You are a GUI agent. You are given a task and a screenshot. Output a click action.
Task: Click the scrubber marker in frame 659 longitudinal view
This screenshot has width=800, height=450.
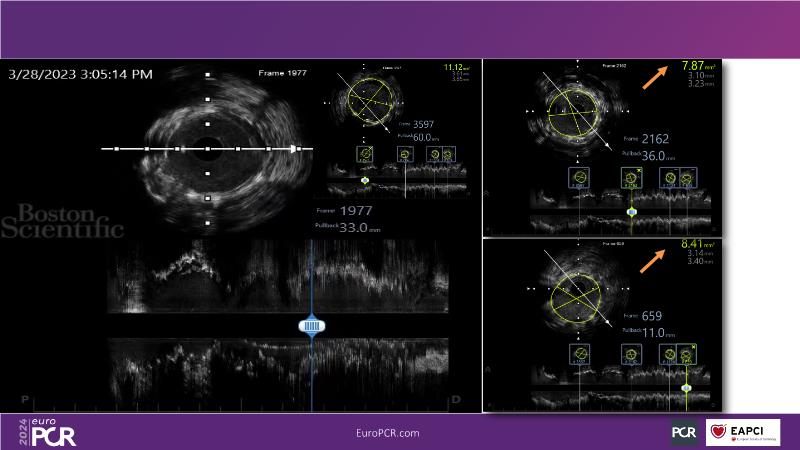[x=686, y=386]
